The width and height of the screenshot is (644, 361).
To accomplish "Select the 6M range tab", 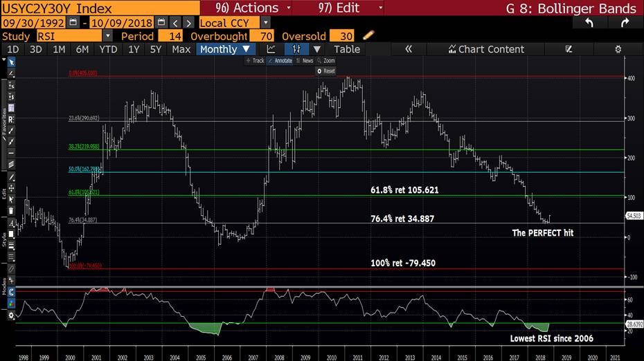I will coord(82,49).
